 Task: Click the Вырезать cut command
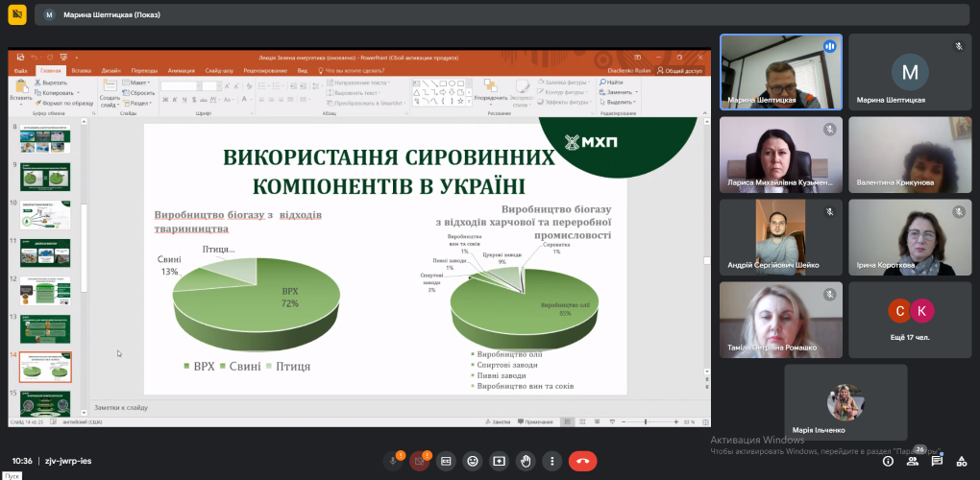pyautogui.click(x=51, y=83)
